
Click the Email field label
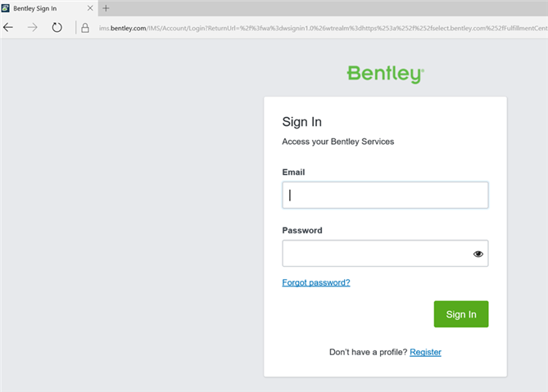tap(293, 173)
